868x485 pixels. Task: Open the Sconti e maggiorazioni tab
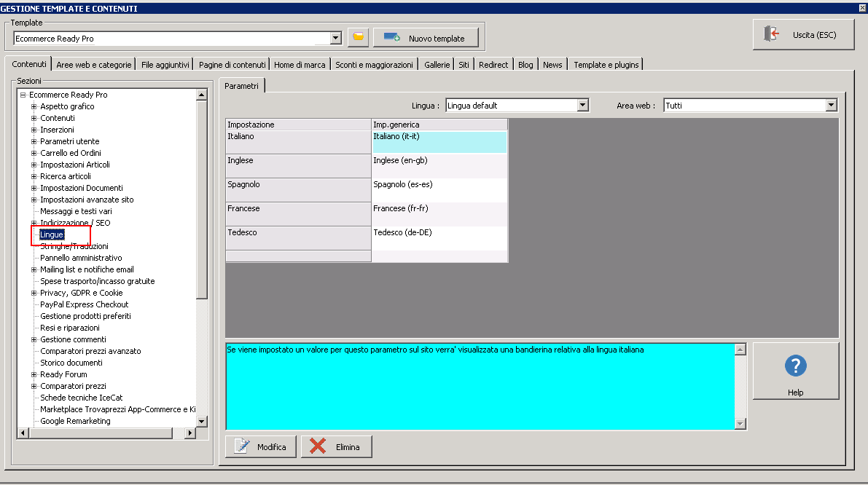[x=374, y=65]
